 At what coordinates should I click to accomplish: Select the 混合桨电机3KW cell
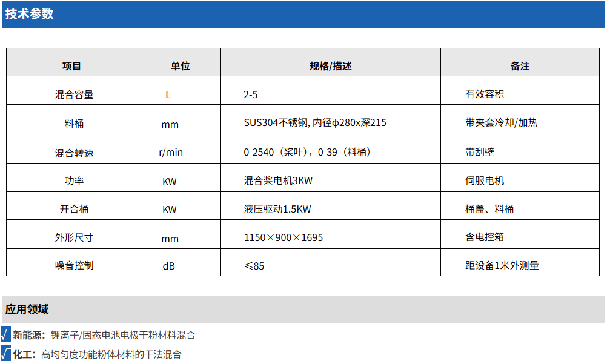[x=278, y=180]
